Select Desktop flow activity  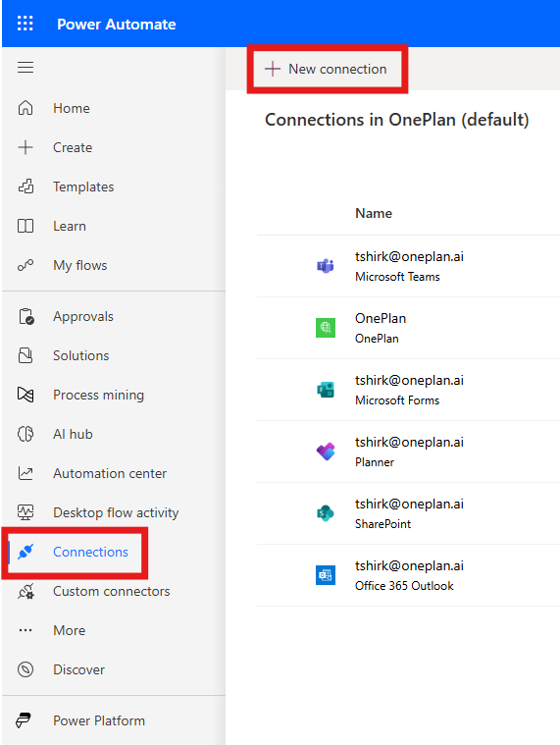tap(116, 512)
